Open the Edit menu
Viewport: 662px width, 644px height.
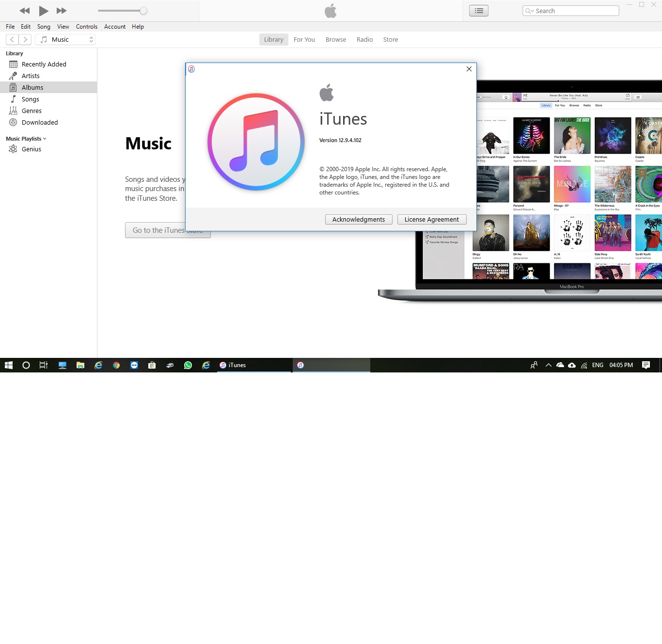click(x=26, y=27)
